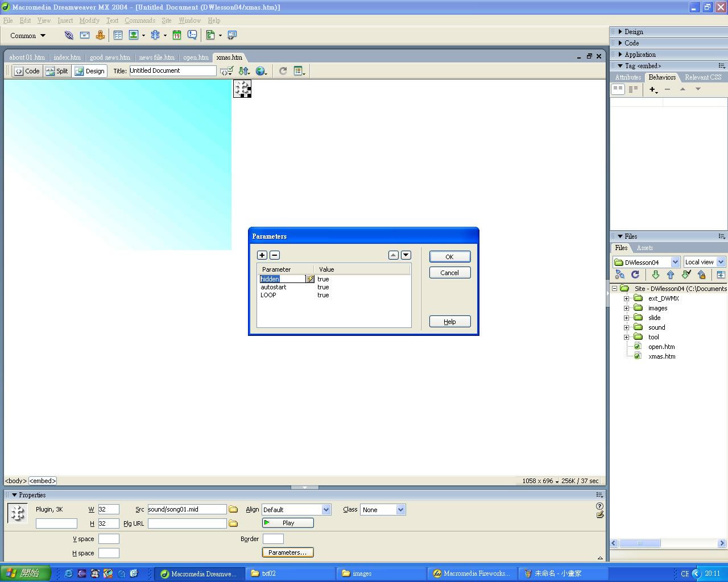Browse for Src file folder icon
The image size is (728, 582).
click(233, 509)
